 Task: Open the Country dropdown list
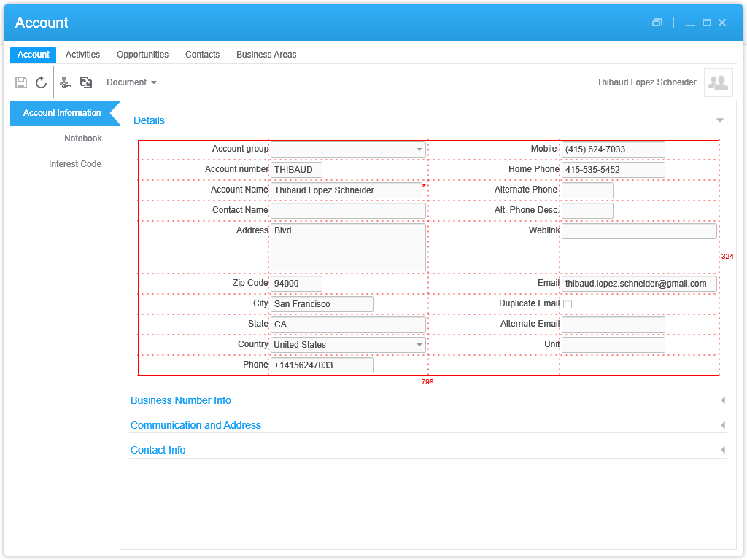pyautogui.click(x=419, y=345)
